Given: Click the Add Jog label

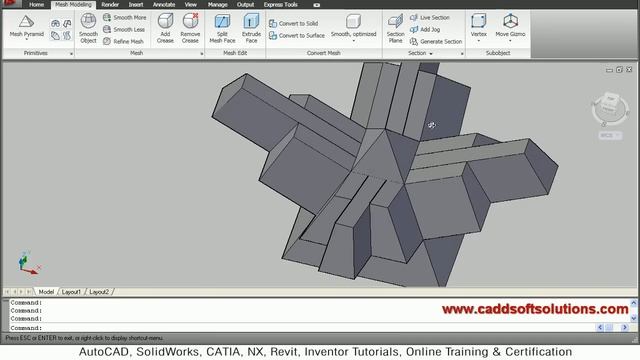Looking at the screenshot, I should 430,29.
